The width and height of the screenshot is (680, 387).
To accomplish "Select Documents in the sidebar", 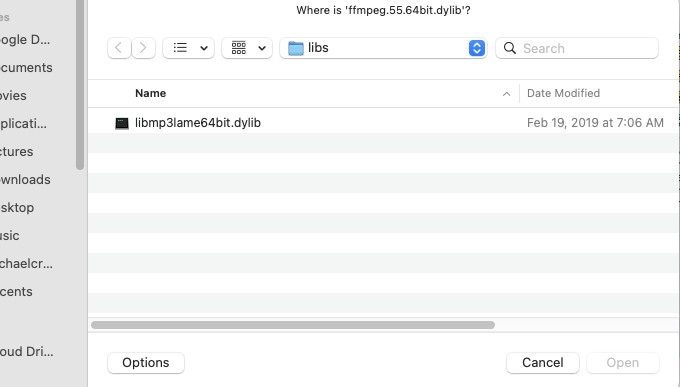I will pos(26,68).
